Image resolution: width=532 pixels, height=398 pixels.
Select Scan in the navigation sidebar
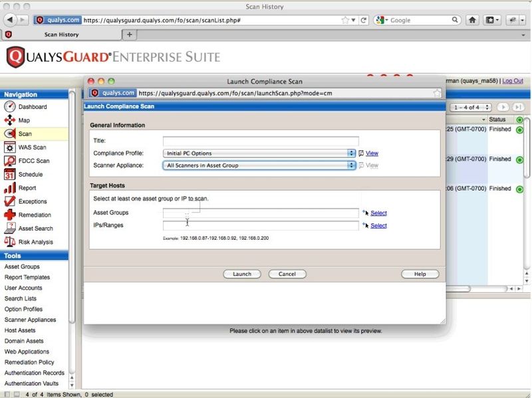[25, 134]
